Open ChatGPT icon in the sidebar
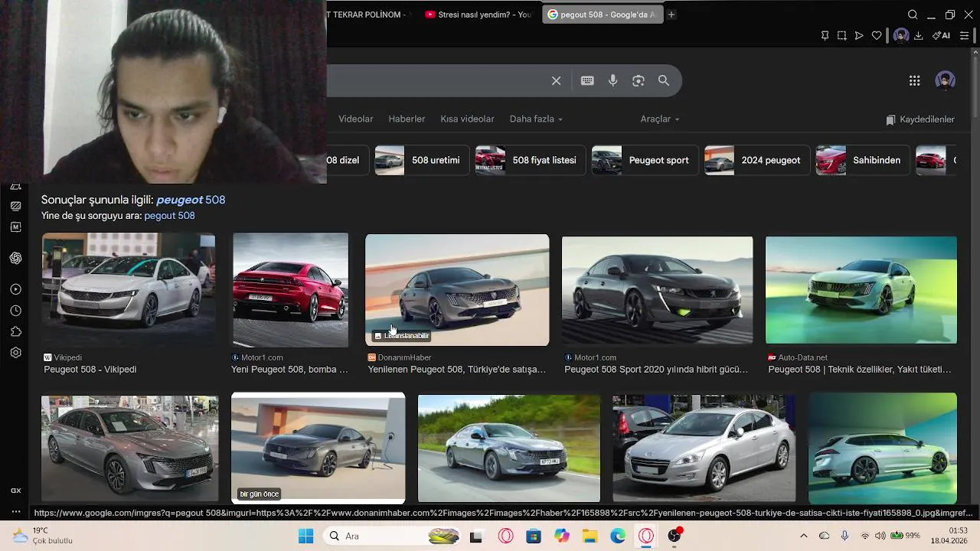This screenshot has width=980, height=551. [15, 258]
